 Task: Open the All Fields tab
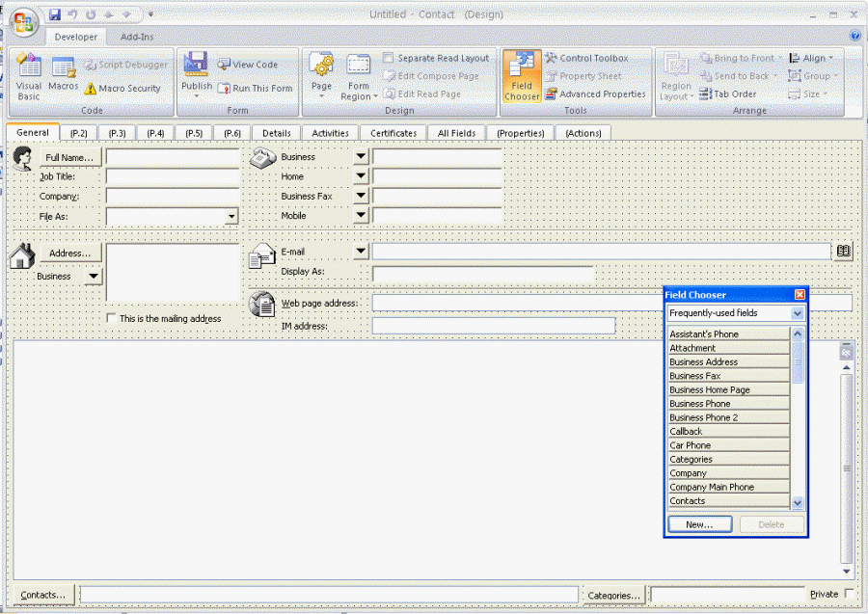coord(456,133)
